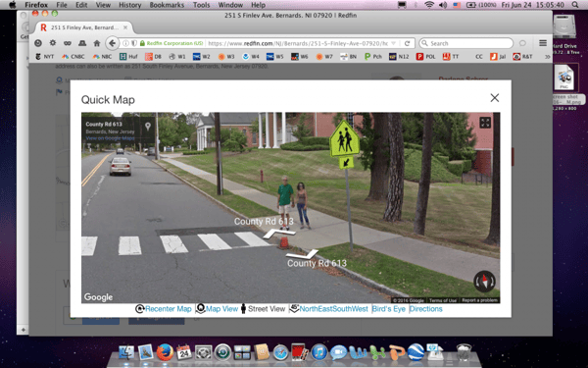
Task: Open the Pch bookmark
Action: pyautogui.click(x=373, y=57)
